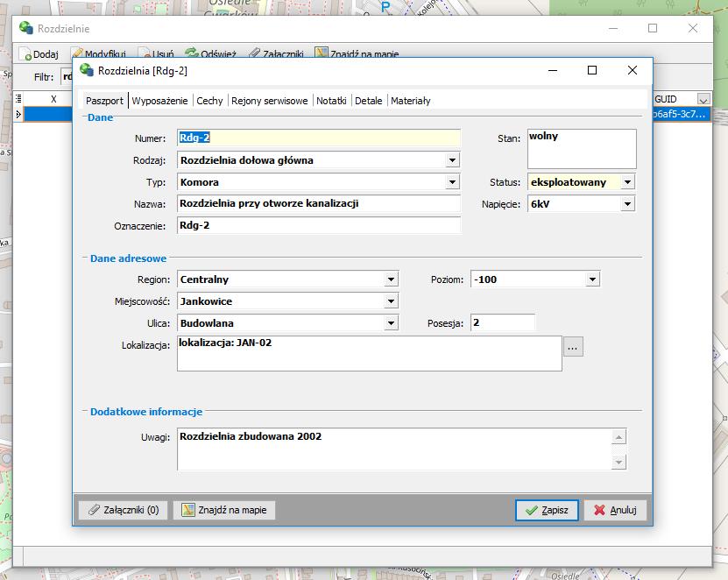The width and height of the screenshot is (728, 580).
Task: Click Dodaj in the Rozdzielnie toolbar
Action: point(39,53)
